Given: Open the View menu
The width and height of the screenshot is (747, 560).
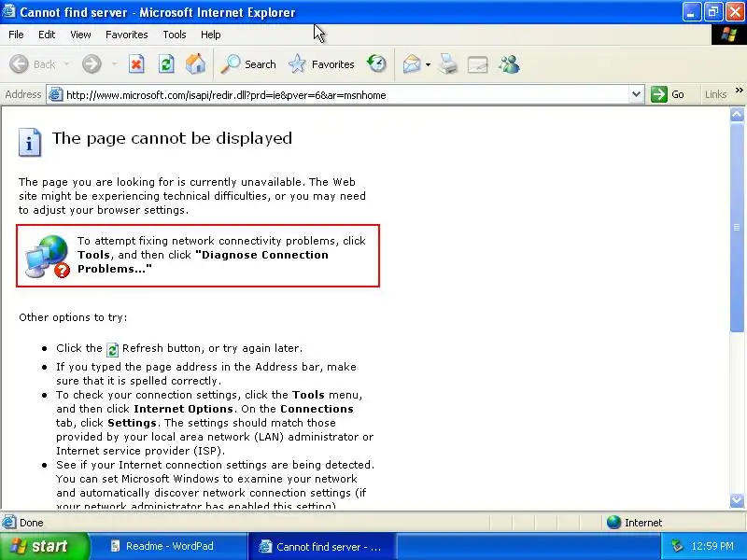Looking at the screenshot, I should tap(80, 35).
